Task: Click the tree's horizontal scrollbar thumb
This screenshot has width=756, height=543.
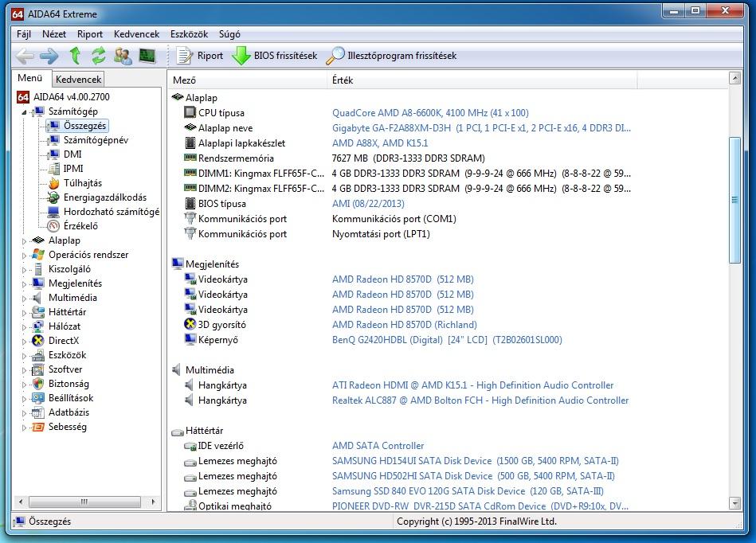Action: pos(84,502)
